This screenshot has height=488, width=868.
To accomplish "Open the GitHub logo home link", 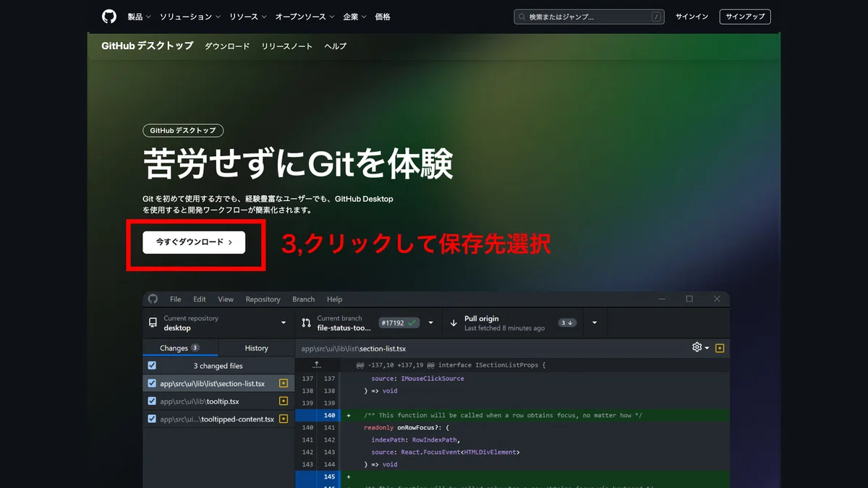I will click(109, 16).
